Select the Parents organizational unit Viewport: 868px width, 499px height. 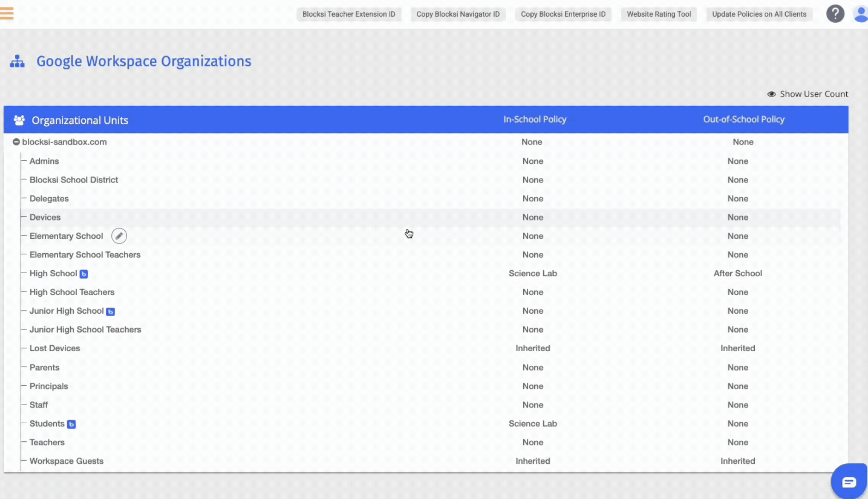[x=44, y=367]
